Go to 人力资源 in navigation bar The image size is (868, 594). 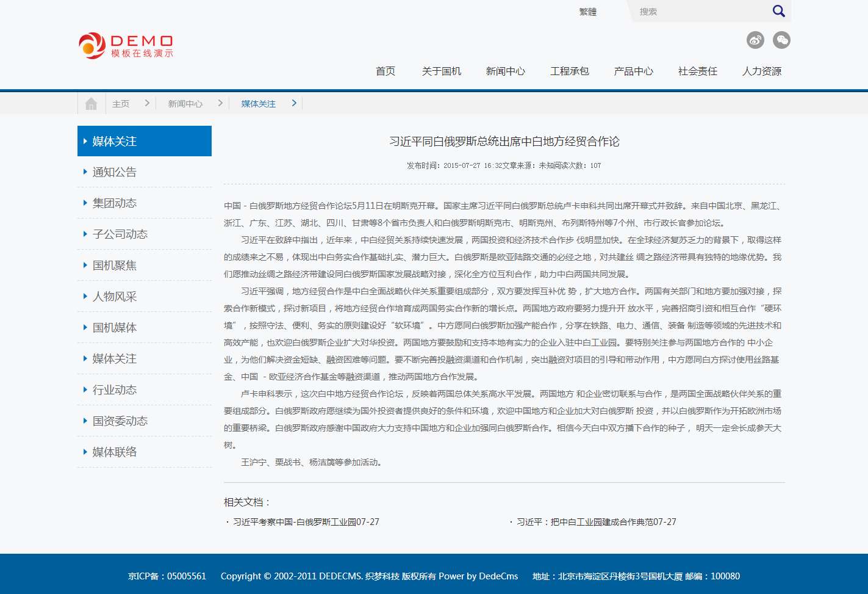pyautogui.click(x=761, y=71)
